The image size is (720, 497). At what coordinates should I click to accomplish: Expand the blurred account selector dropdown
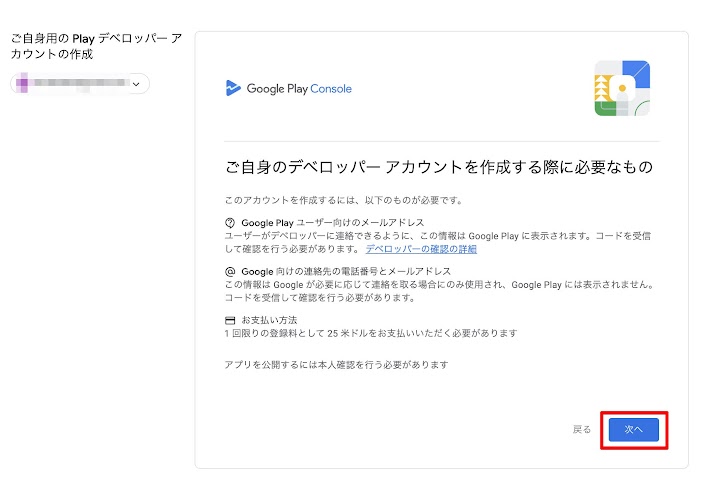[x=80, y=84]
